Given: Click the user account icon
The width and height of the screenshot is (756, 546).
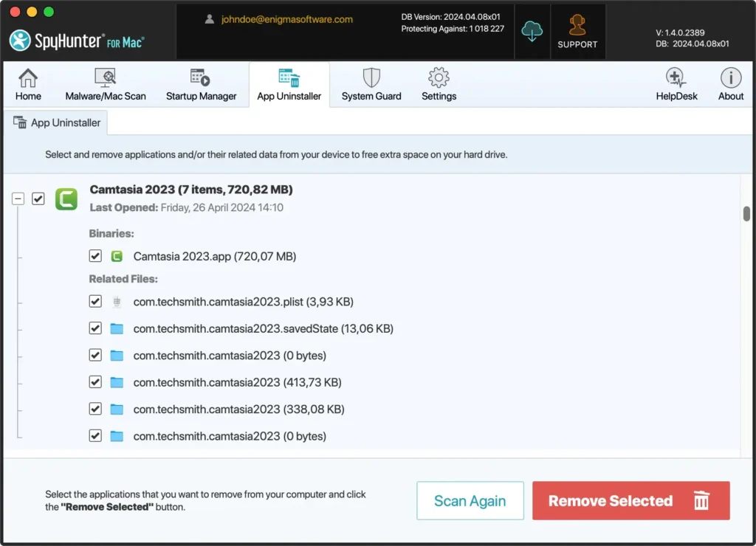Looking at the screenshot, I should click(209, 19).
